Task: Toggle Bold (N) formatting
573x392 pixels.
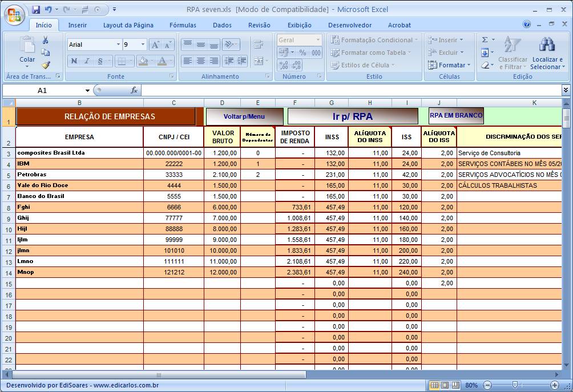Action: pyautogui.click(x=74, y=61)
